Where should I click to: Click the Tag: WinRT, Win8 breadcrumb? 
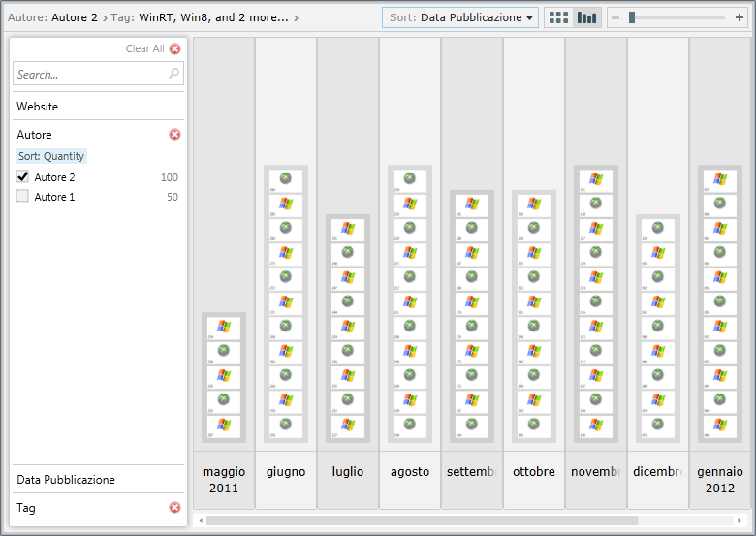tap(200, 17)
